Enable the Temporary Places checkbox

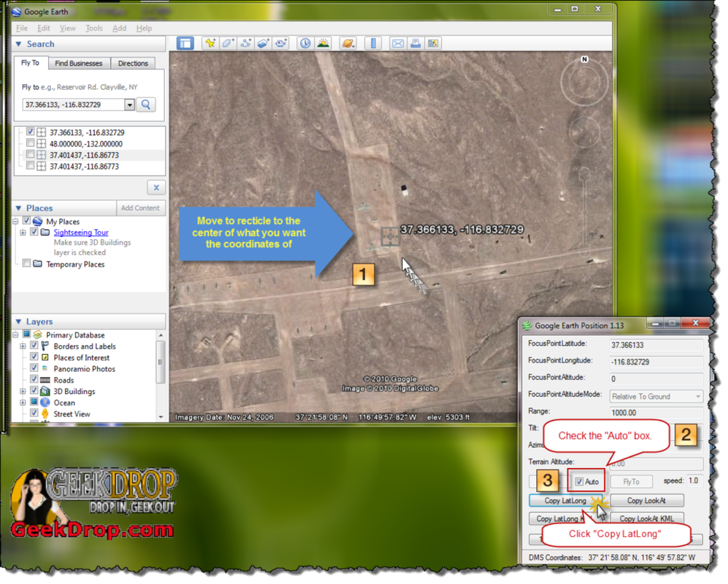(26, 263)
